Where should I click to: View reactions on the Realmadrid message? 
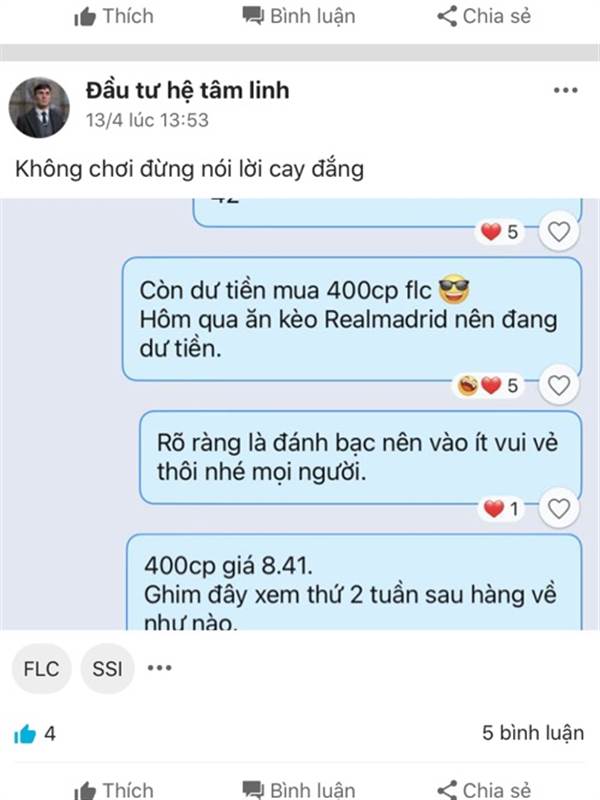click(488, 386)
